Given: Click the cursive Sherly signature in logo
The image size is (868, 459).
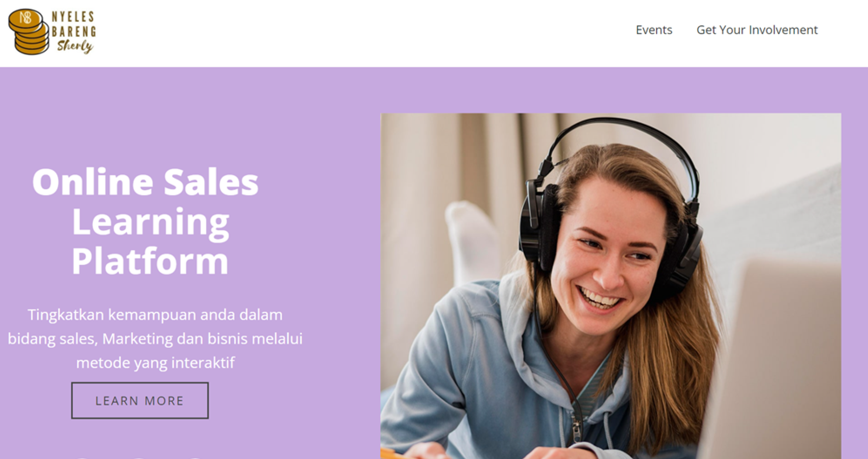Looking at the screenshot, I should point(75,46).
